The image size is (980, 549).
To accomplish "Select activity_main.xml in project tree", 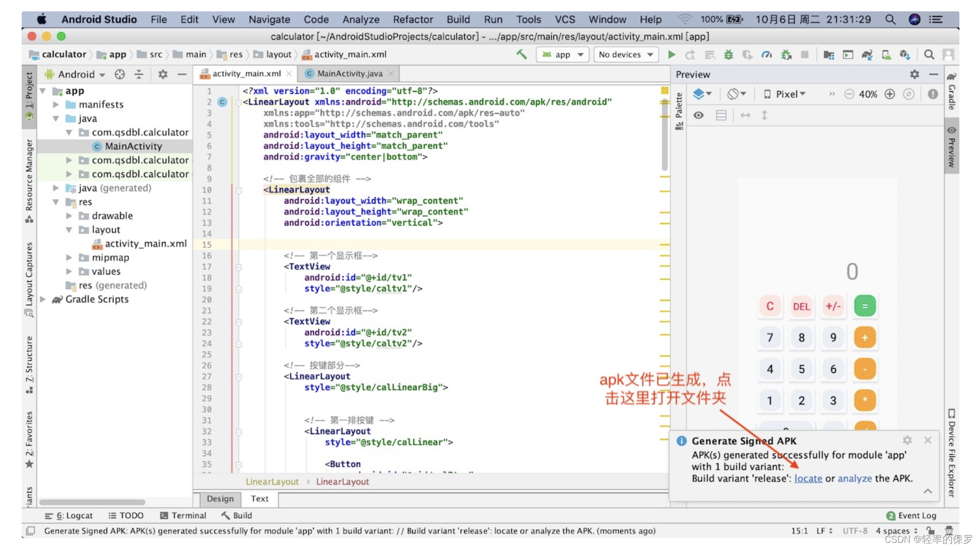I will [139, 244].
